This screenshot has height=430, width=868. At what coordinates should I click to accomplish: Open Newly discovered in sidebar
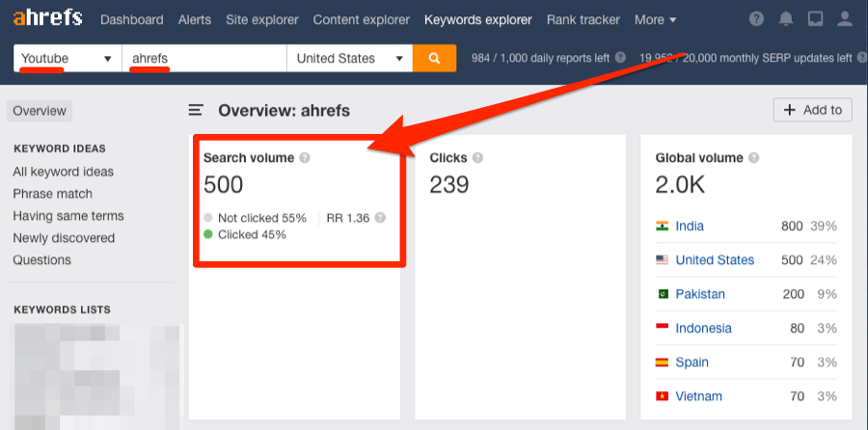[x=64, y=238]
